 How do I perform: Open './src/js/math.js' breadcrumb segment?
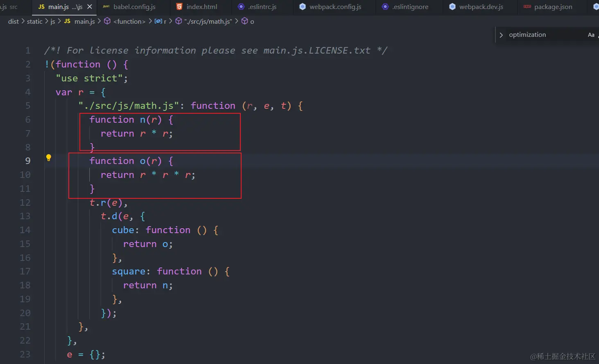point(208,21)
